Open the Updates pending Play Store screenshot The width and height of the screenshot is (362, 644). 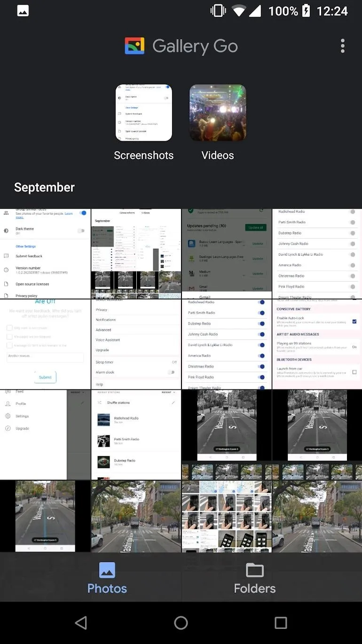(x=227, y=254)
